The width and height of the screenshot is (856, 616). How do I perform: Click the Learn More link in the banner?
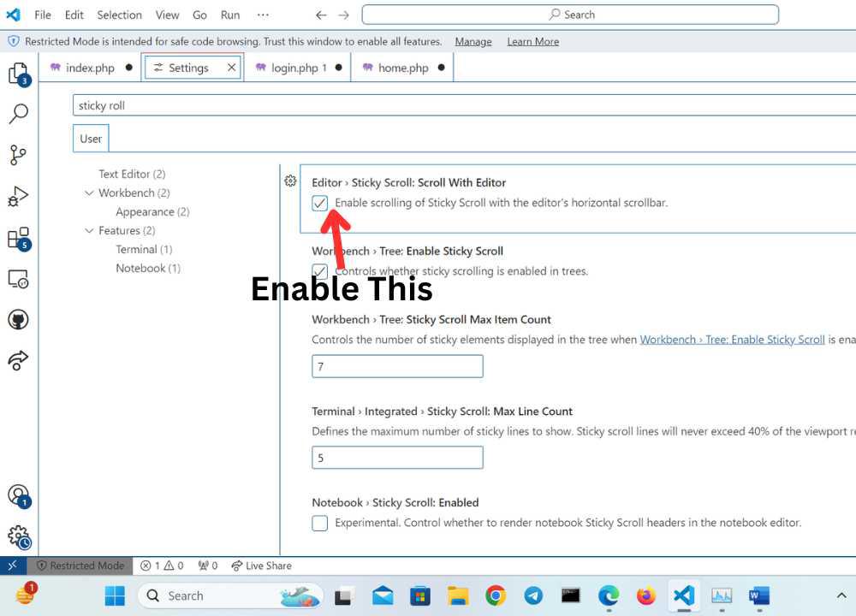coord(532,41)
